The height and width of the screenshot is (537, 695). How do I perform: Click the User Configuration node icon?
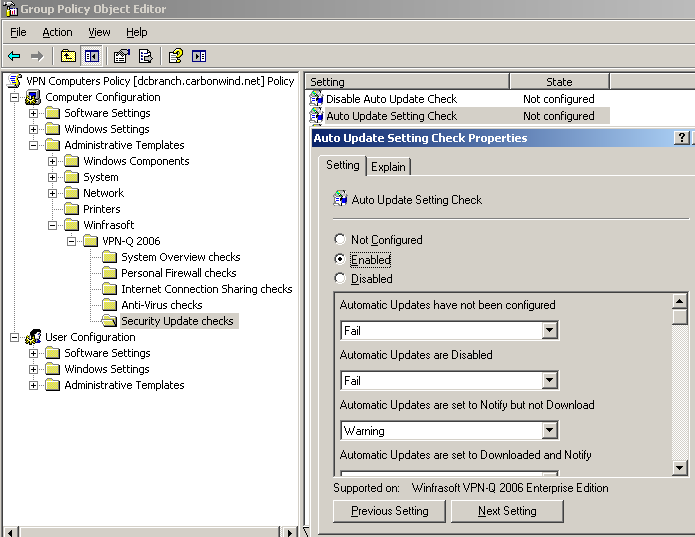(x=33, y=337)
